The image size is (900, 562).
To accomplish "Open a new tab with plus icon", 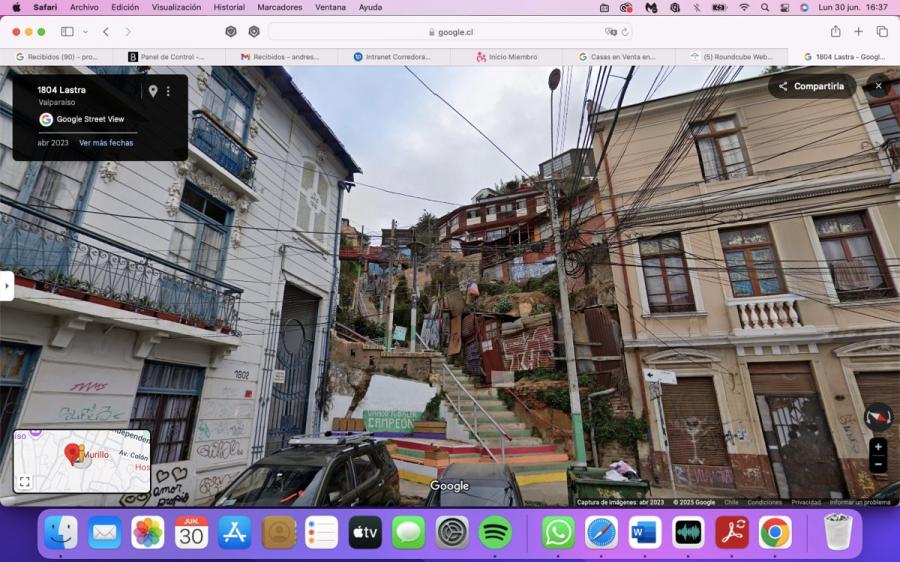I will (858, 32).
